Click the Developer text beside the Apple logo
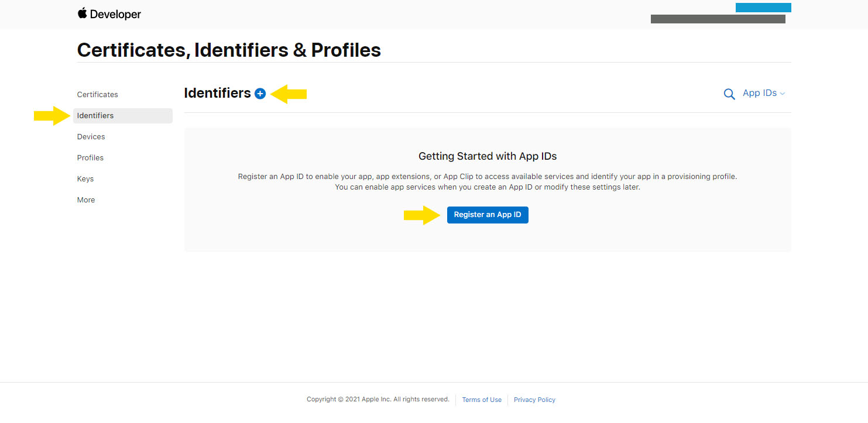 point(116,15)
